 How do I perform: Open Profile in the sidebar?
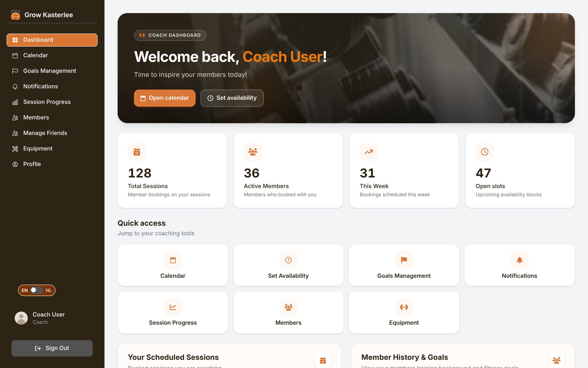coord(52,164)
